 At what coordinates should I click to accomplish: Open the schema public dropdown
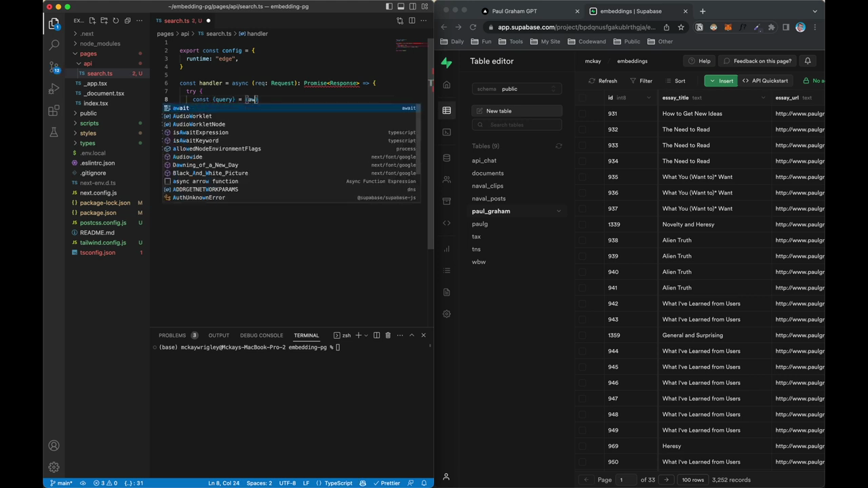click(x=517, y=89)
